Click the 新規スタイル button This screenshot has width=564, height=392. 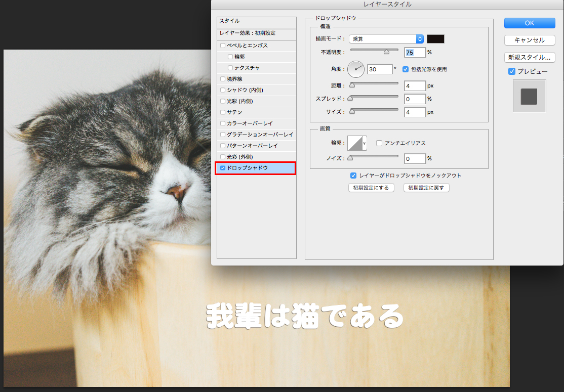pyautogui.click(x=530, y=57)
